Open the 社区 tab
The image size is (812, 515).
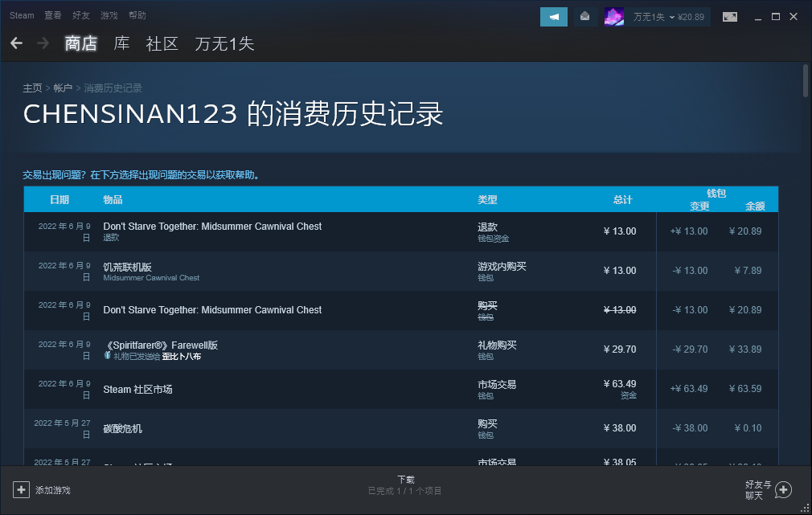coord(162,43)
